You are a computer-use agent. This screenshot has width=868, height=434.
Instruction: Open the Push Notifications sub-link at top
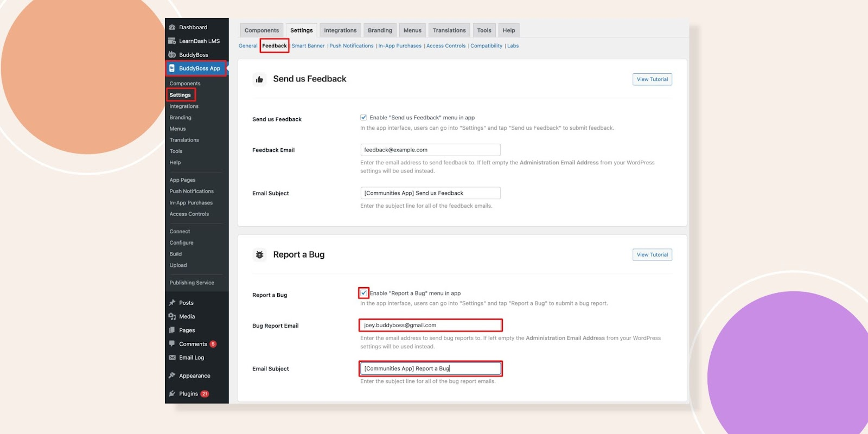tap(352, 46)
